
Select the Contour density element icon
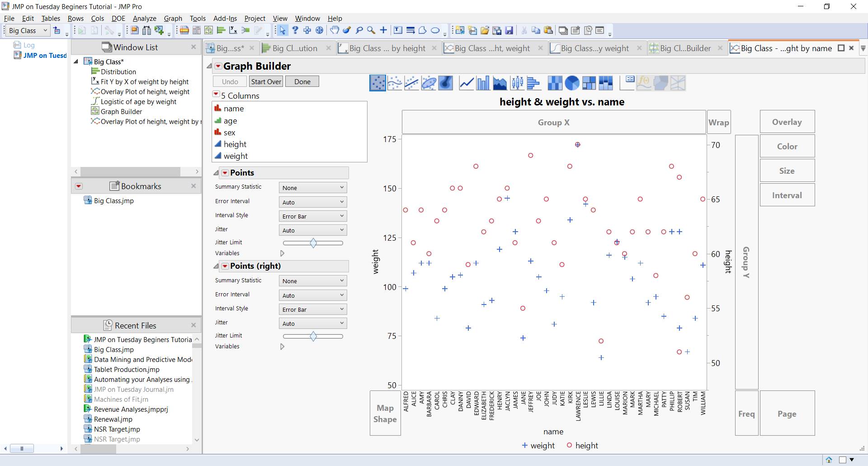pyautogui.click(x=446, y=83)
